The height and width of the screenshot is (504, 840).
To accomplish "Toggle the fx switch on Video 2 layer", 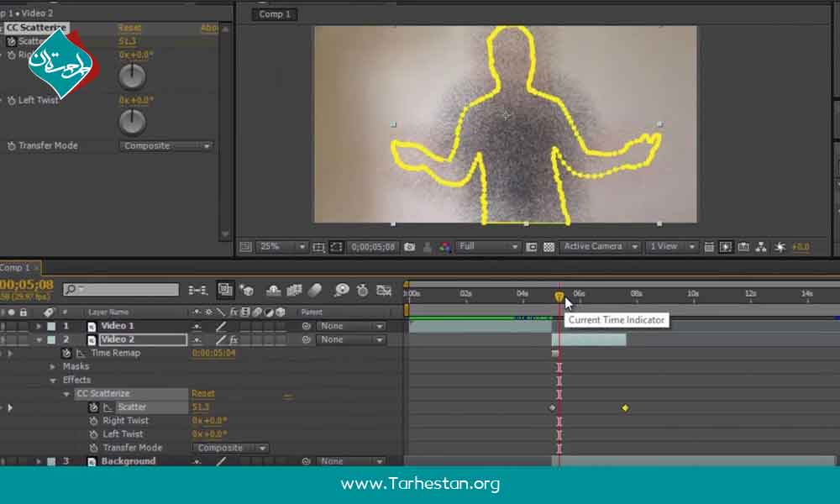I will pos(234,339).
